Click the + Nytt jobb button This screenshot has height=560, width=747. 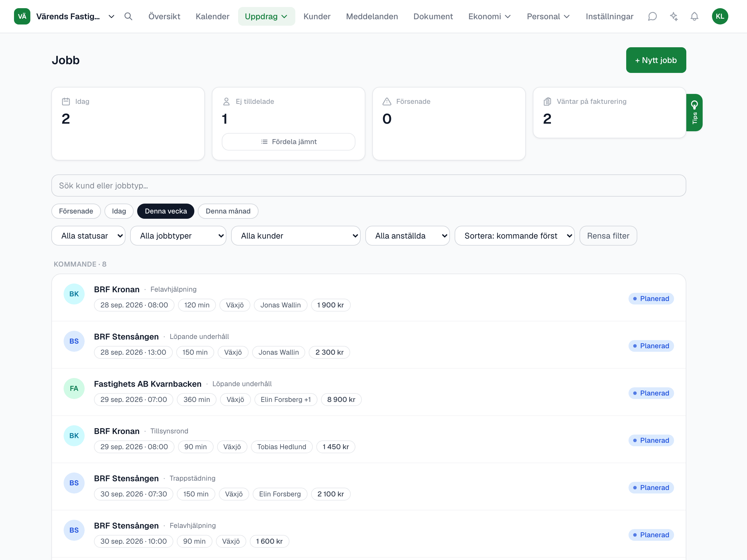656,60
